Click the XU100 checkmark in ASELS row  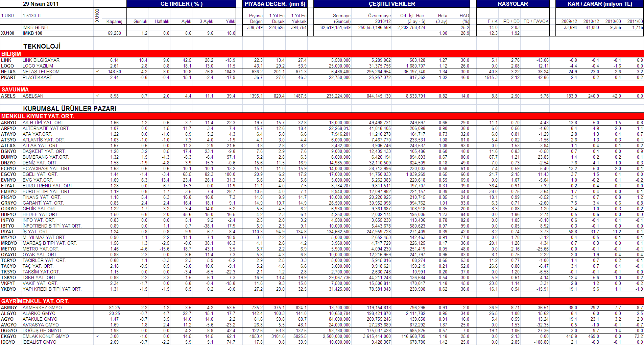click(97, 96)
